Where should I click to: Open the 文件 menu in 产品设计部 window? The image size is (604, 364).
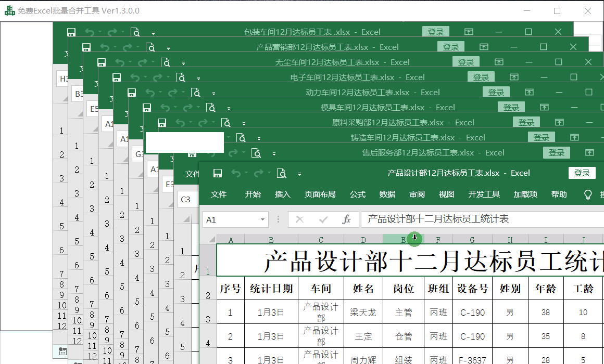point(218,194)
